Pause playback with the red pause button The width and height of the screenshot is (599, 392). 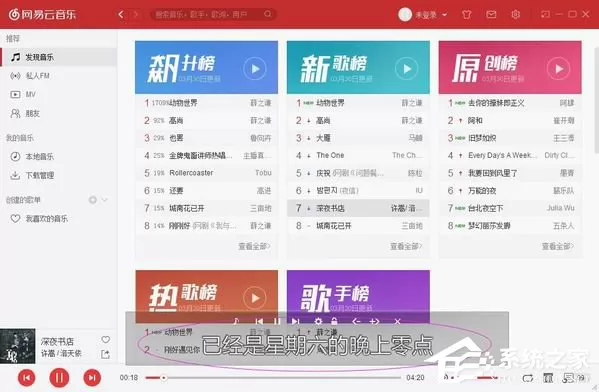(x=59, y=378)
